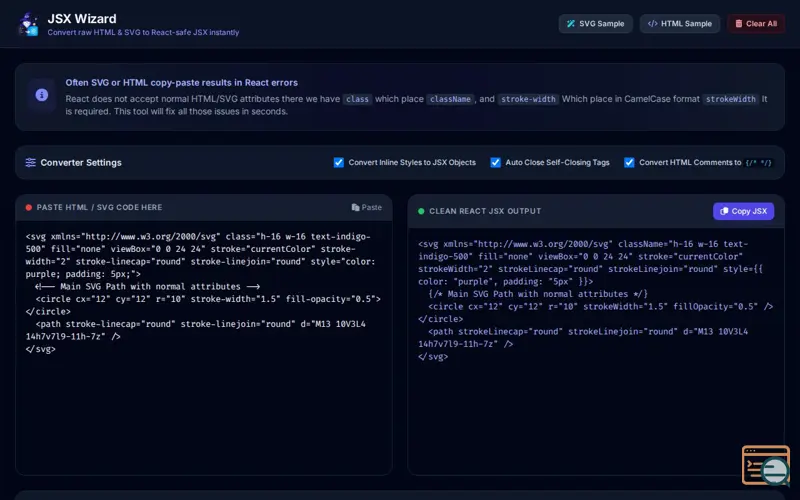800x500 pixels.
Task: Click the subtitle 'Convert raw HTML & SVG' text
Action: tap(143, 32)
